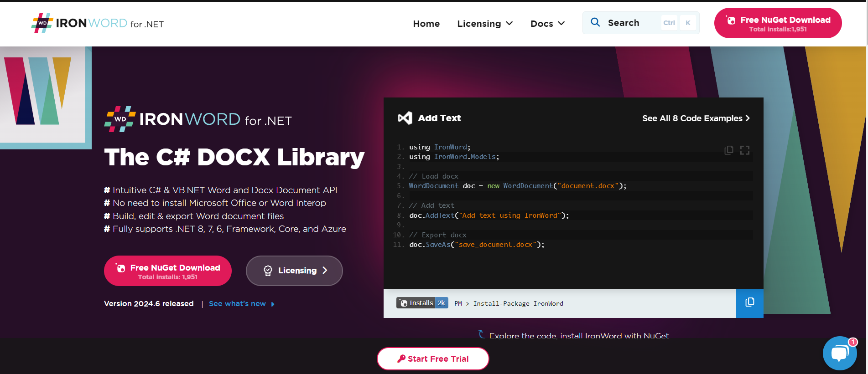Go to the Home page
The height and width of the screenshot is (374, 868).
coord(426,24)
